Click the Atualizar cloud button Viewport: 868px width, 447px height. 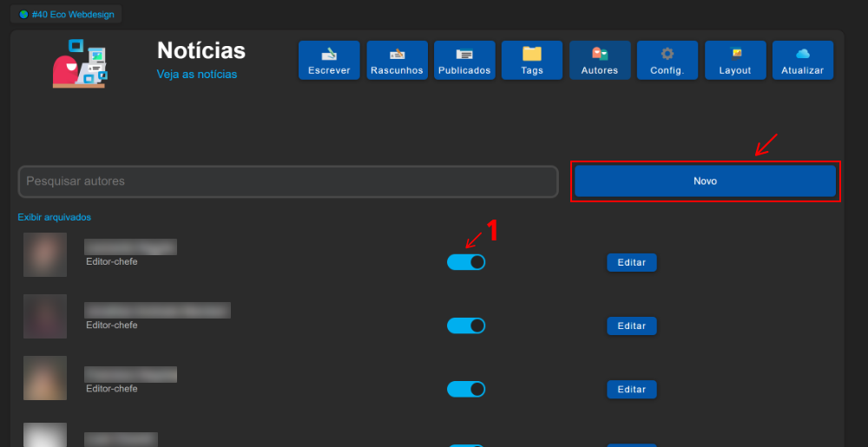point(803,60)
